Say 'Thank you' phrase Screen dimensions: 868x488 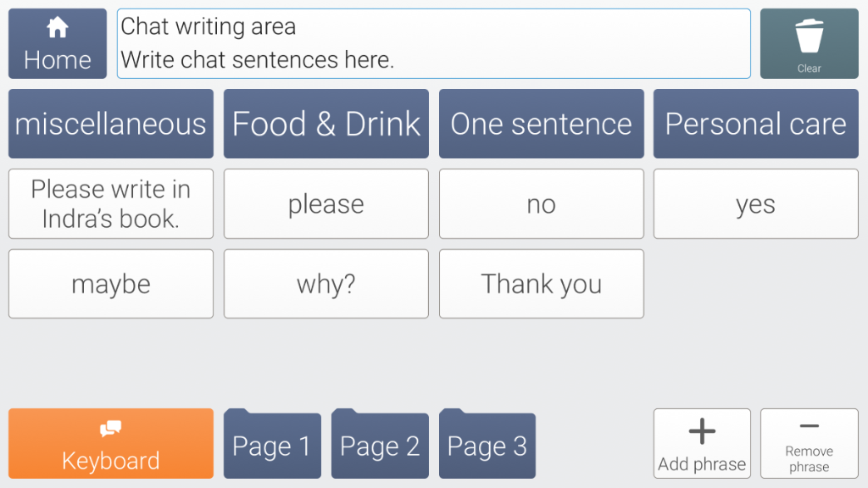(x=542, y=284)
